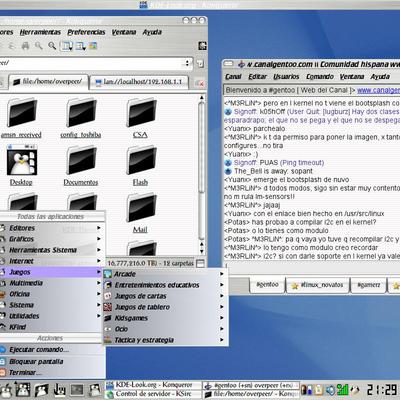Switch to #linux_novatos channel tab
This screenshot has width=400, height=400.
coord(318,285)
